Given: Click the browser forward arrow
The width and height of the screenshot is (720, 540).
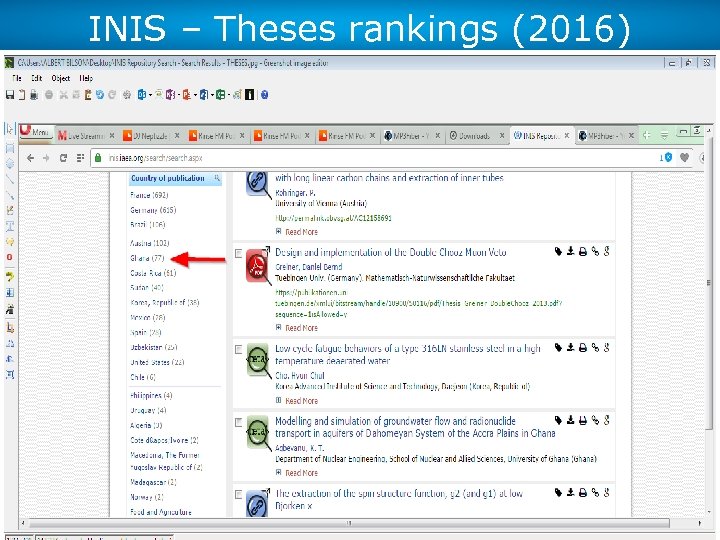Looking at the screenshot, I should click(x=46, y=158).
